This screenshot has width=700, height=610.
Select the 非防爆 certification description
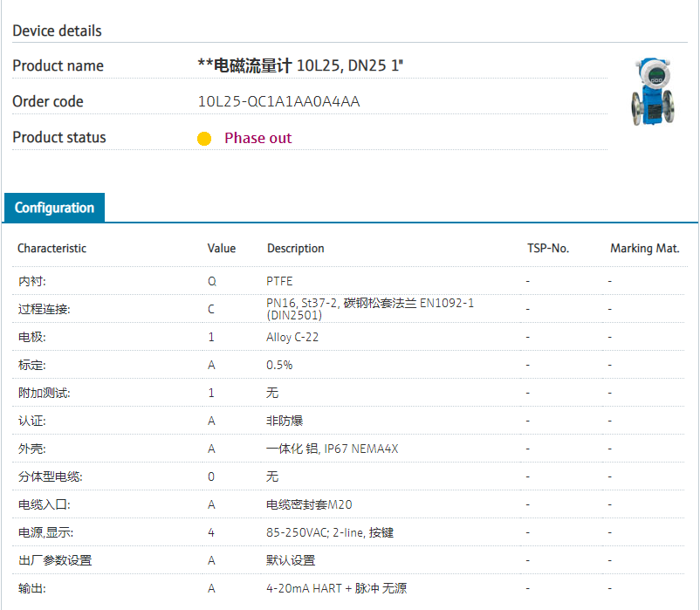click(x=285, y=421)
